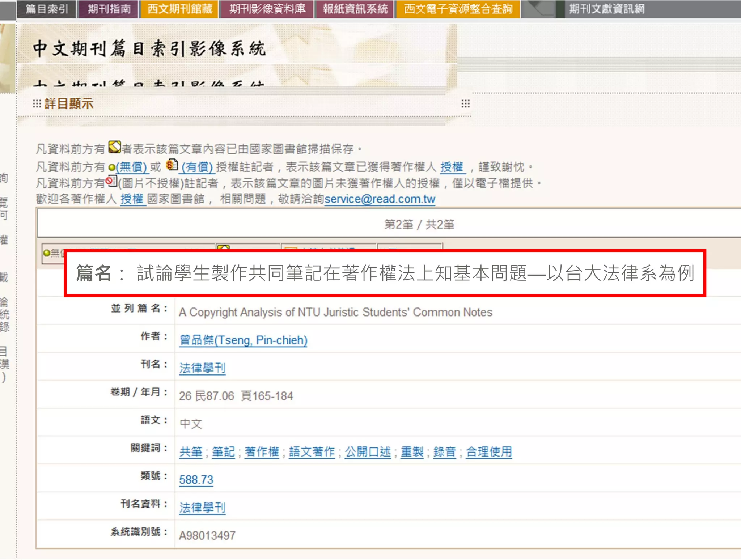Click keyword 合理使用
Viewport: 741px width, 560px height.
[x=489, y=452]
